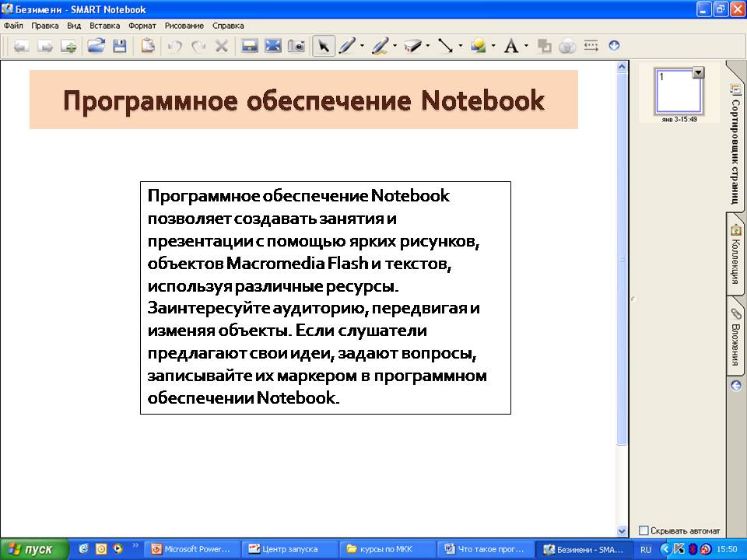Show the screen shade tool
The height and width of the screenshot is (560, 747).
(x=250, y=46)
